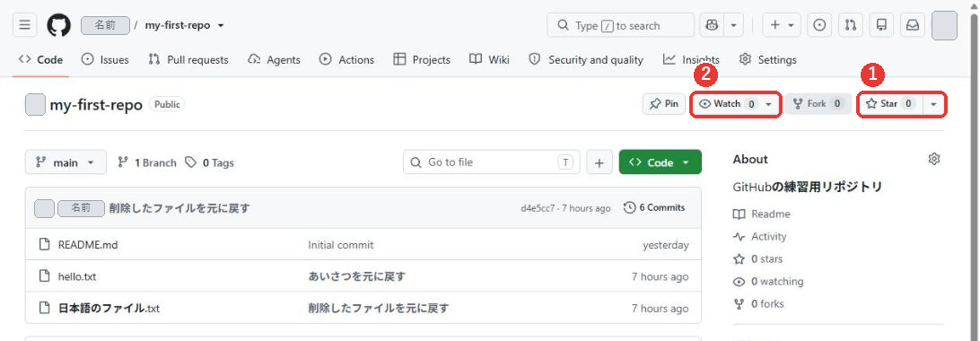Pin the repository with the Pin button
The image size is (980, 341).
(664, 104)
